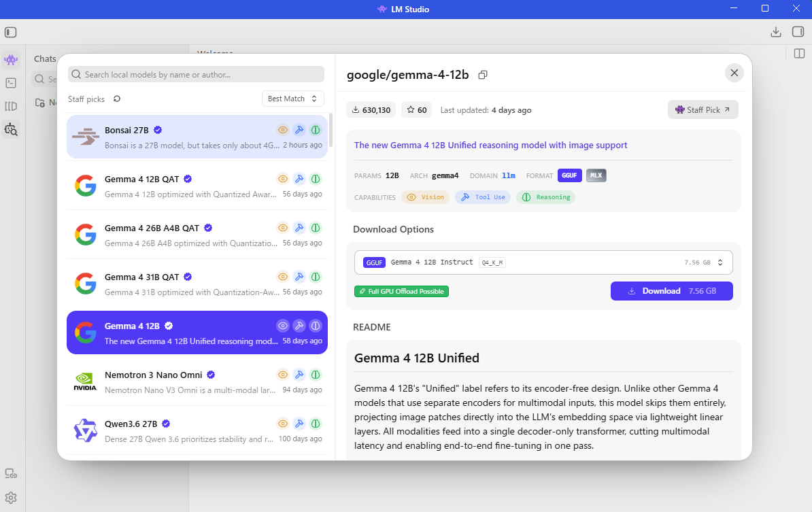The image size is (812, 512).
Task: Open the Discover model search icon
Action: 11,129
